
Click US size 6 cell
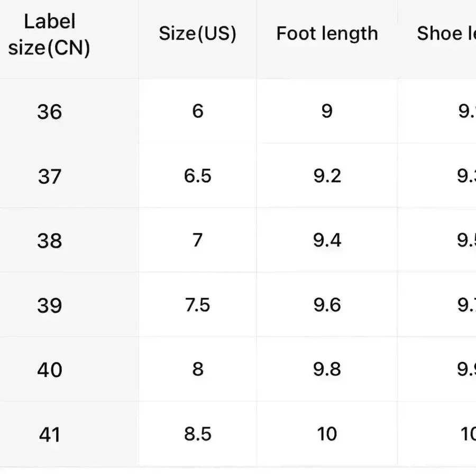tap(198, 111)
